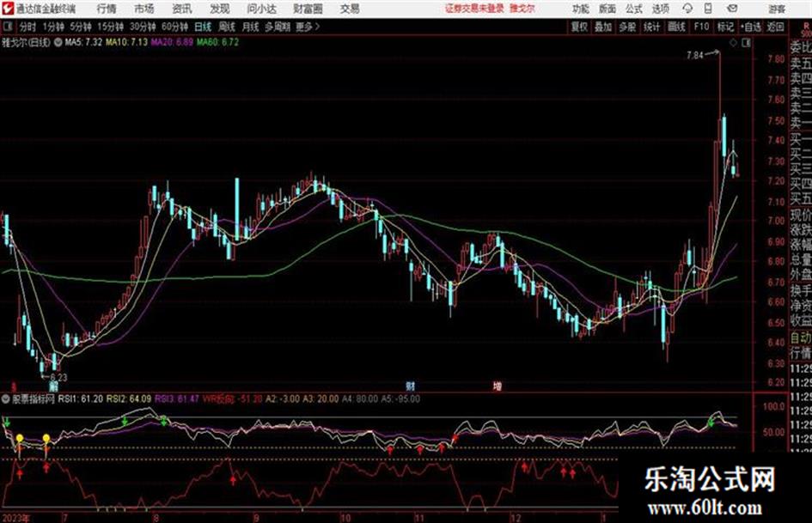Expand the 雅戈尔(日线) indicator dropdown arrow
This screenshot has width=812, height=523.
(x=58, y=42)
